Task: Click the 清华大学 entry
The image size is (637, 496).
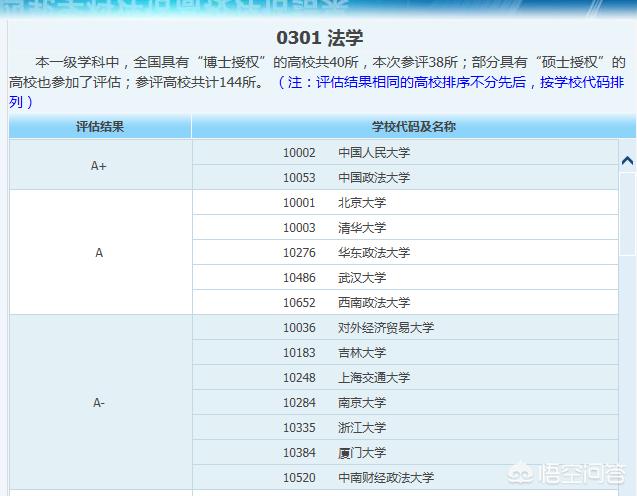Action: 361,228
